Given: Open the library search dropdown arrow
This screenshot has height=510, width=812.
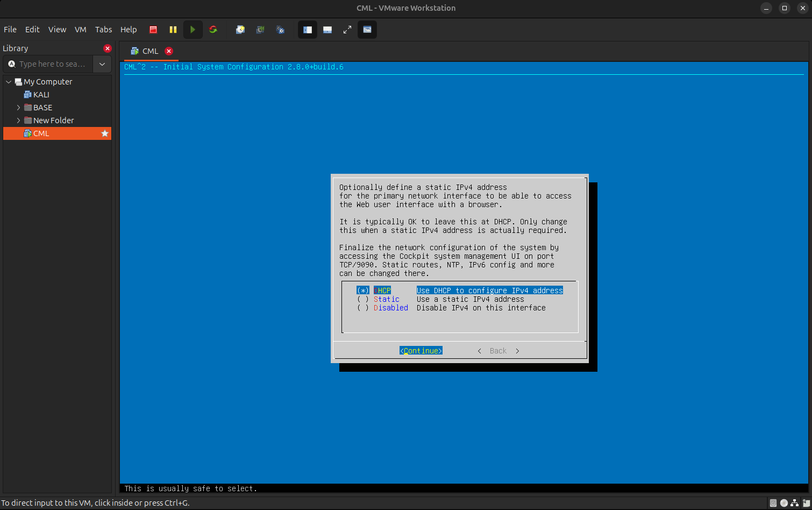Looking at the screenshot, I should [102, 64].
